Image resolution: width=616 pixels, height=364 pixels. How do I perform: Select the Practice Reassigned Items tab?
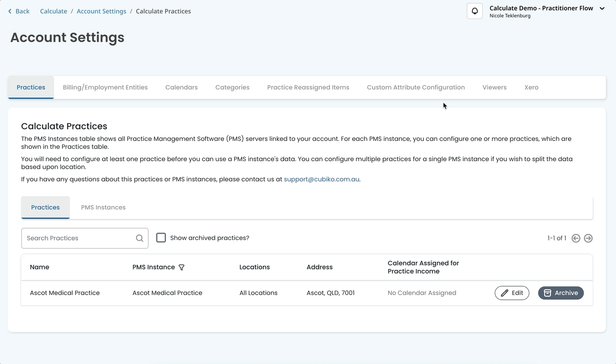tap(308, 87)
